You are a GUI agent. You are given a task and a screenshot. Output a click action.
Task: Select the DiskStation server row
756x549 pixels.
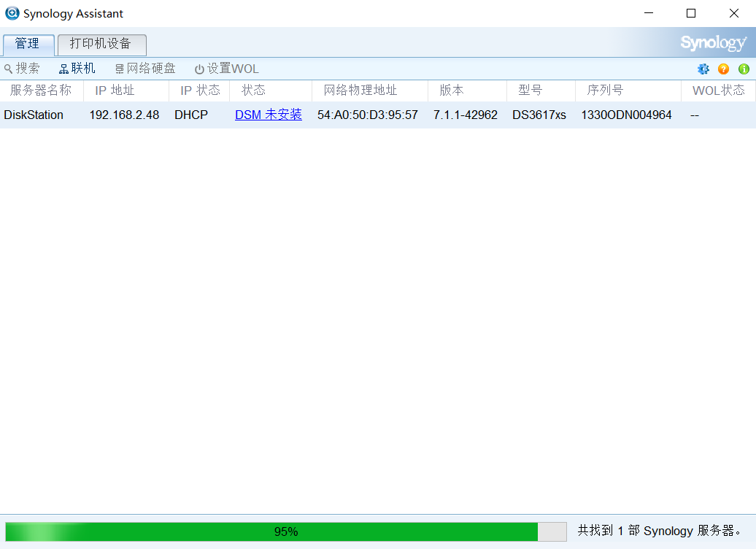(34, 115)
